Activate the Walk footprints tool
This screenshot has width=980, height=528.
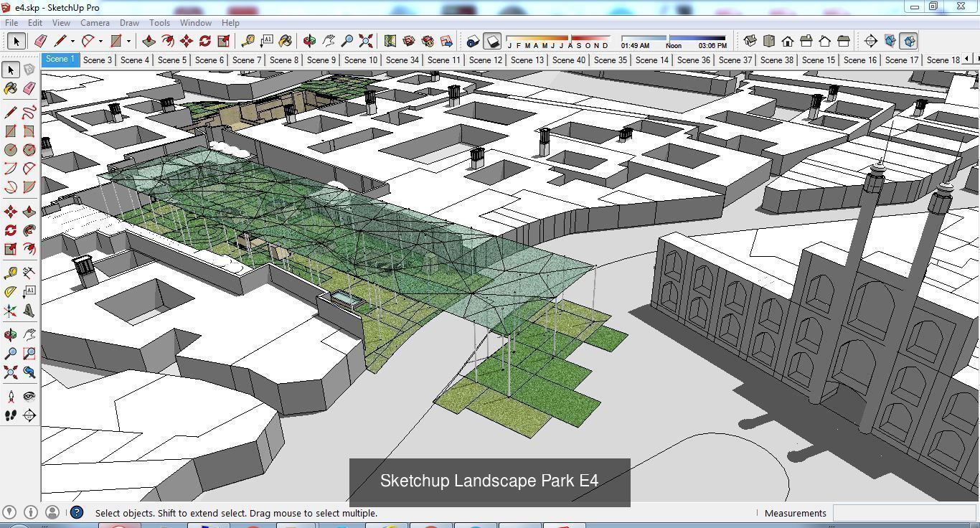pos(10,415)
